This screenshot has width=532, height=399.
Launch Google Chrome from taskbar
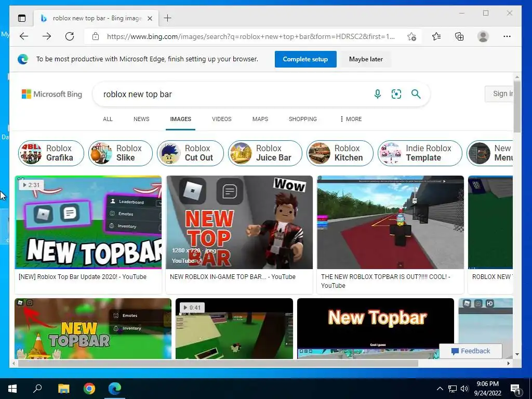(89, 389)
